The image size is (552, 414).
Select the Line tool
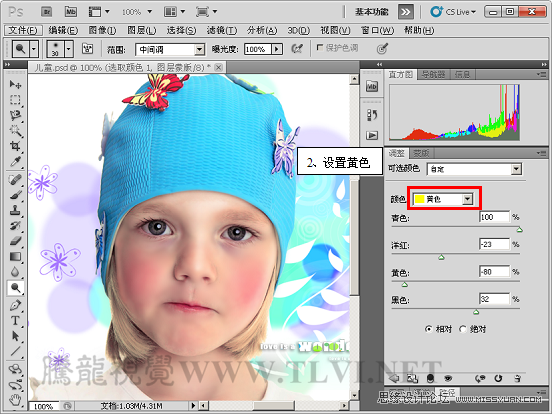pyautogui.click(x=15, y=351)
